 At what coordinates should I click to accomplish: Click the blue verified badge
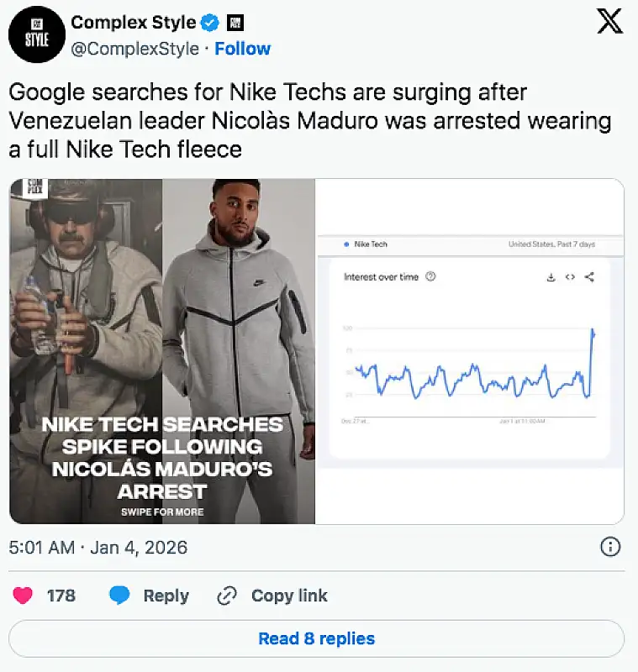(x=210, y=22)
